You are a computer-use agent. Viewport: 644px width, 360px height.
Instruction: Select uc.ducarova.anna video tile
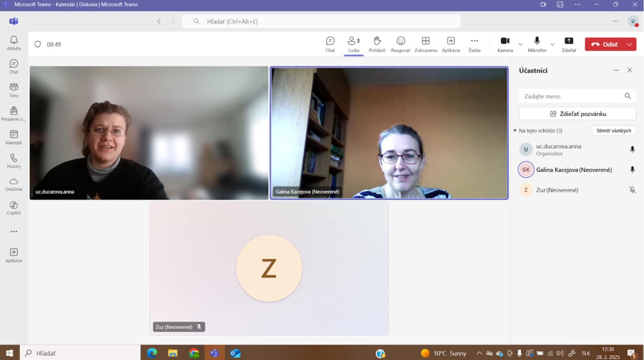149,133
